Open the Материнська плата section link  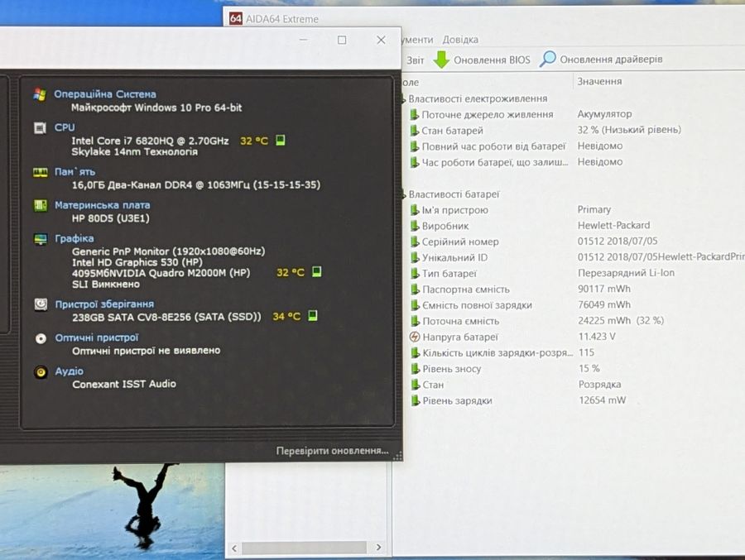[x=102, y=204]
